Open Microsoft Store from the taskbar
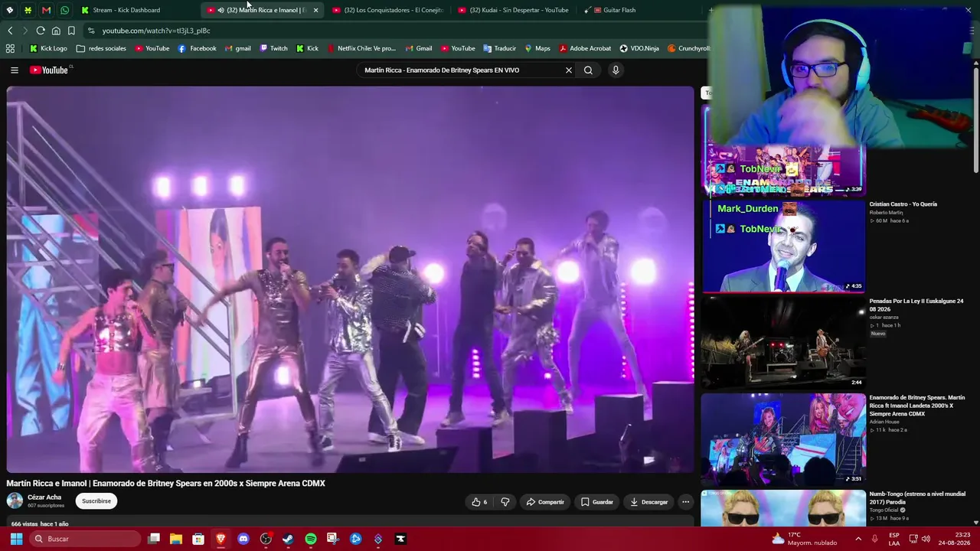980x551 pixels. tap(198, 539)
